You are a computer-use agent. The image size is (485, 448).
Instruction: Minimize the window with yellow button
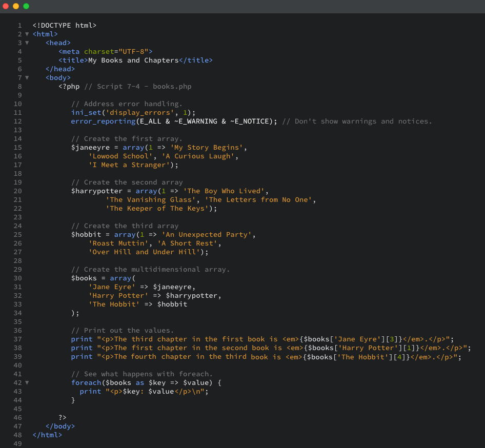coord(16,6)
